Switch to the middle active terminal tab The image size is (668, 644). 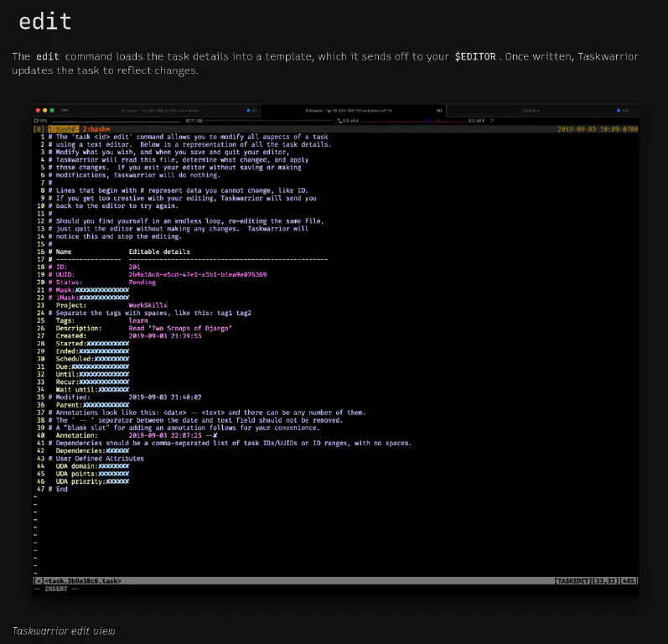click(352, 111)
